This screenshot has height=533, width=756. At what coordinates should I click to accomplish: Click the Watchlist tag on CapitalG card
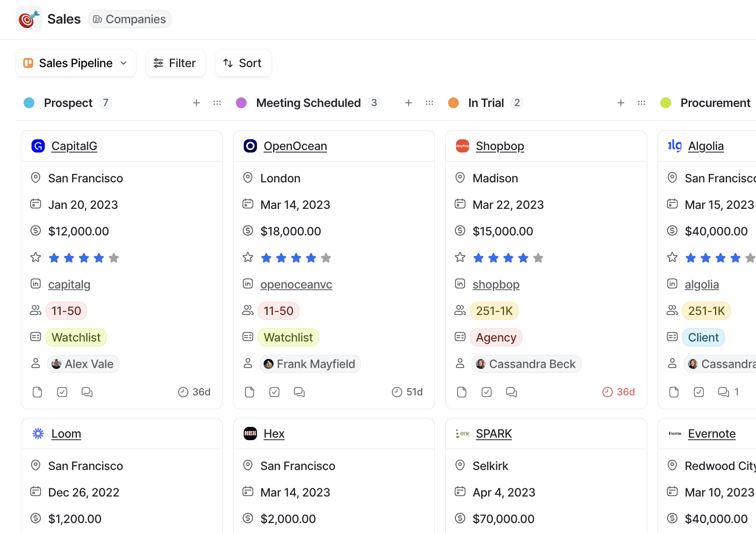click(76, 337)
